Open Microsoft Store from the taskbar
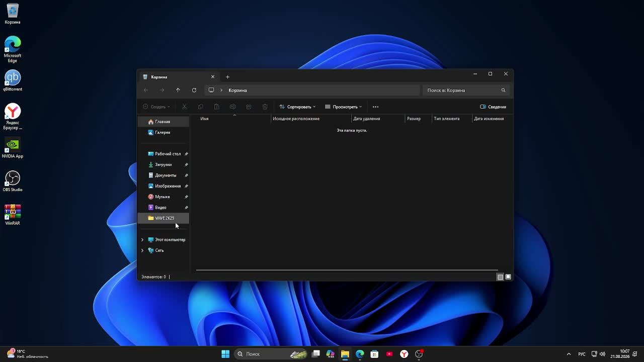The width and height of the screenshot is (644, 362). point(374,354)
